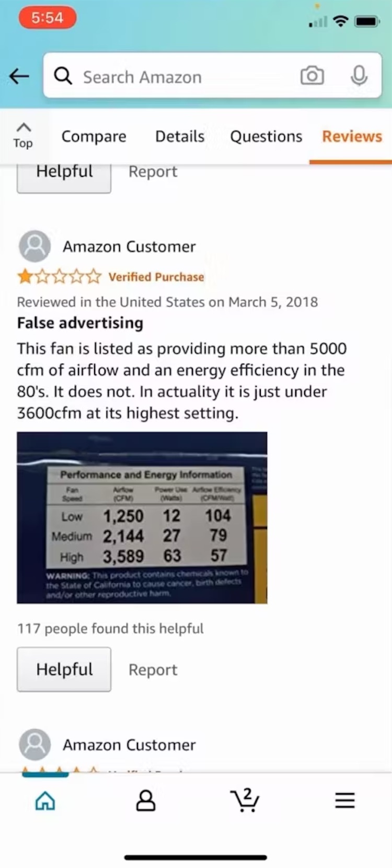Mark False advertising review as Helpful
The image size is (392, 868).
64,669
